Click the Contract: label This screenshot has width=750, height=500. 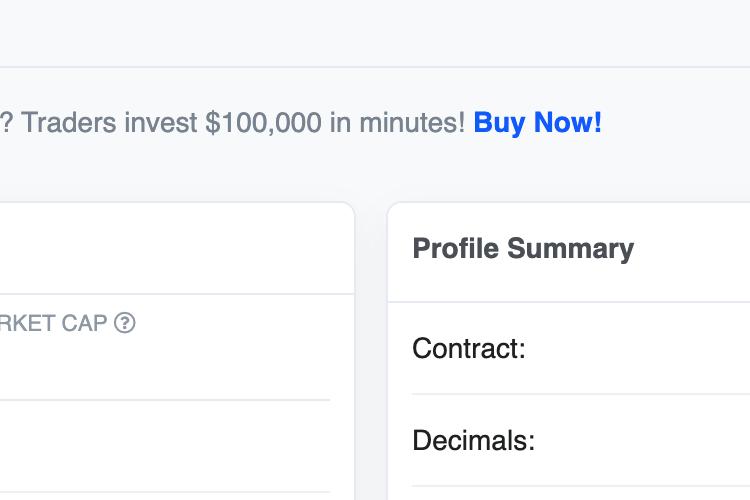pyautogui.click(x=469, y=348)
